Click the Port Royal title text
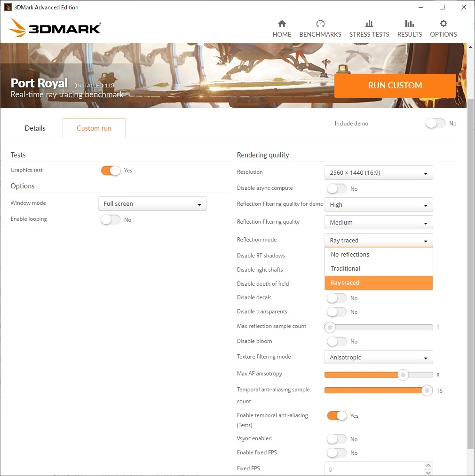475x476 pixels. pos(39,83)
